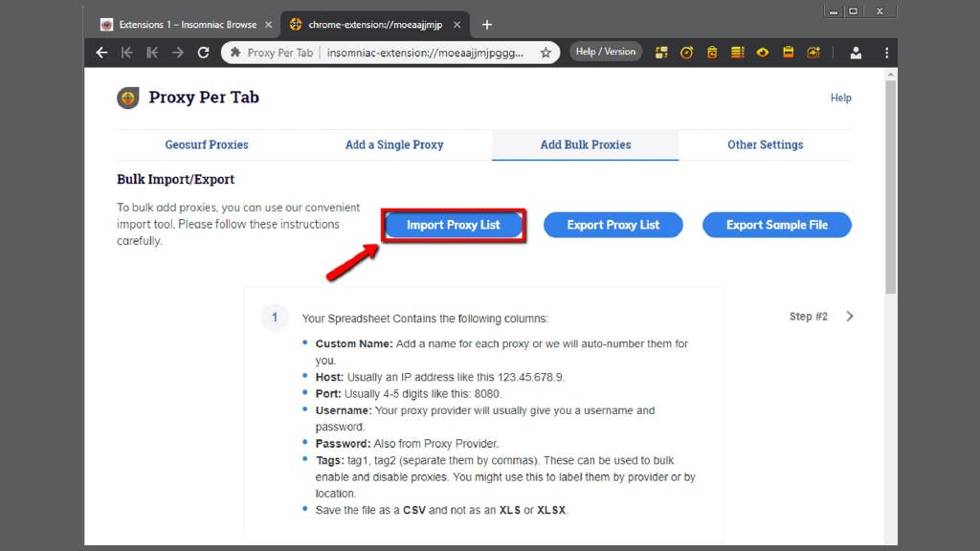Viewport: 980px width, 551px height.
Task: Click the window switch extension icon
Action: (x=661, y=53)
